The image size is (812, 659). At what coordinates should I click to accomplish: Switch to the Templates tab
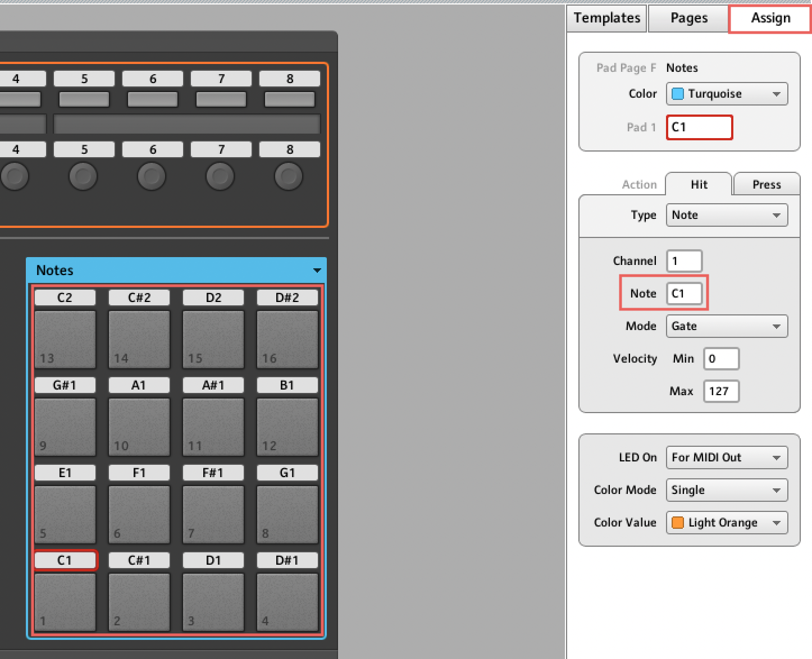click(607, 18)
